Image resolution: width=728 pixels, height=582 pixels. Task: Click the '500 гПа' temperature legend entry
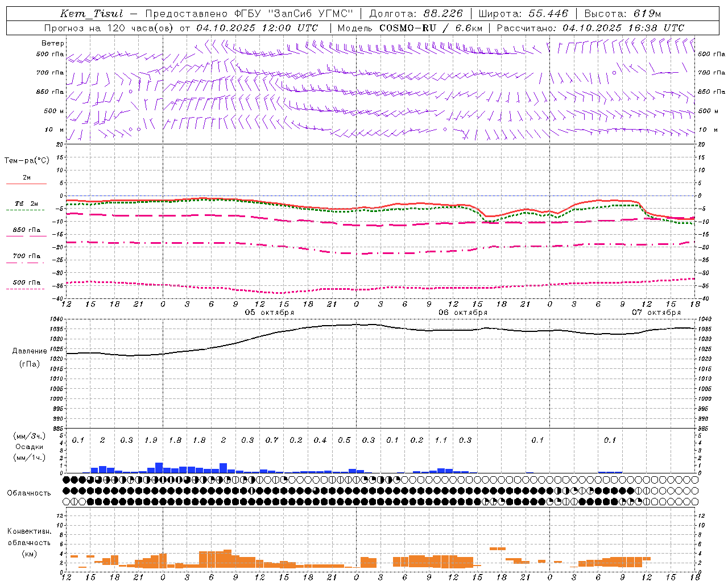[27, 282]
